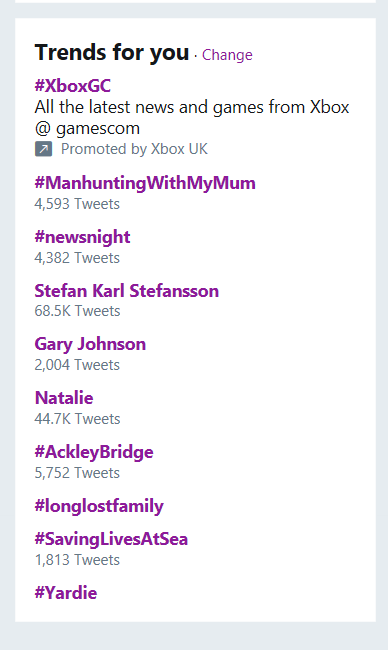Viewport: 388px width, 650px height.
Task: View the Stefan Karl Stefansson trend
Action: tap(126, 291)
